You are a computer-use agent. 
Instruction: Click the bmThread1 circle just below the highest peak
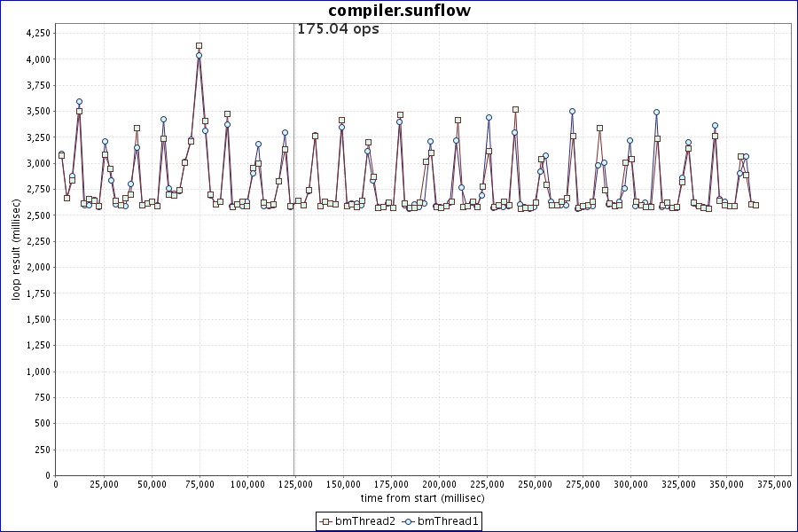(199, 55)
